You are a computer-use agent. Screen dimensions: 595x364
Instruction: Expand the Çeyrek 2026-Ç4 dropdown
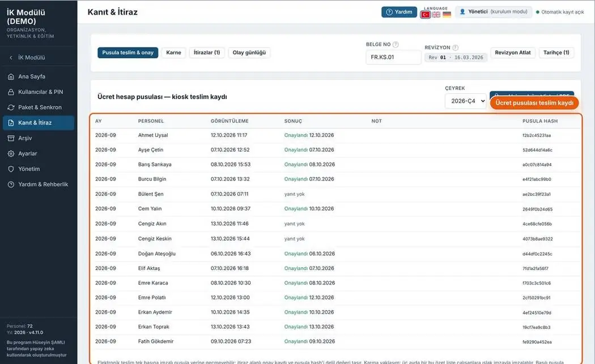point(466,101)
